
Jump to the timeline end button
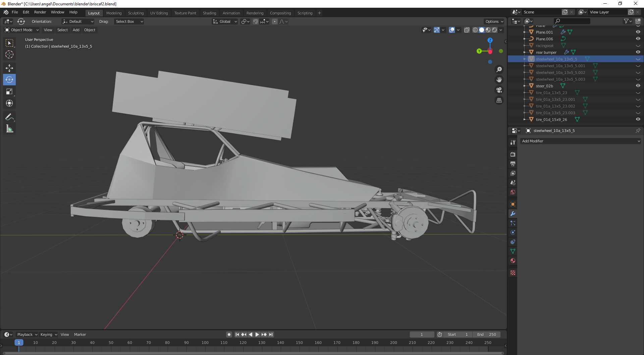[x=271, y=335]
